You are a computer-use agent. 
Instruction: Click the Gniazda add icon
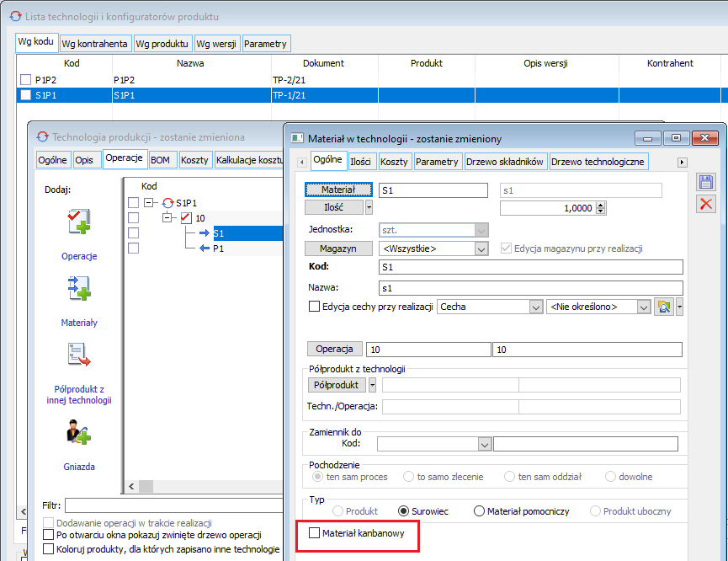point(79,433)
